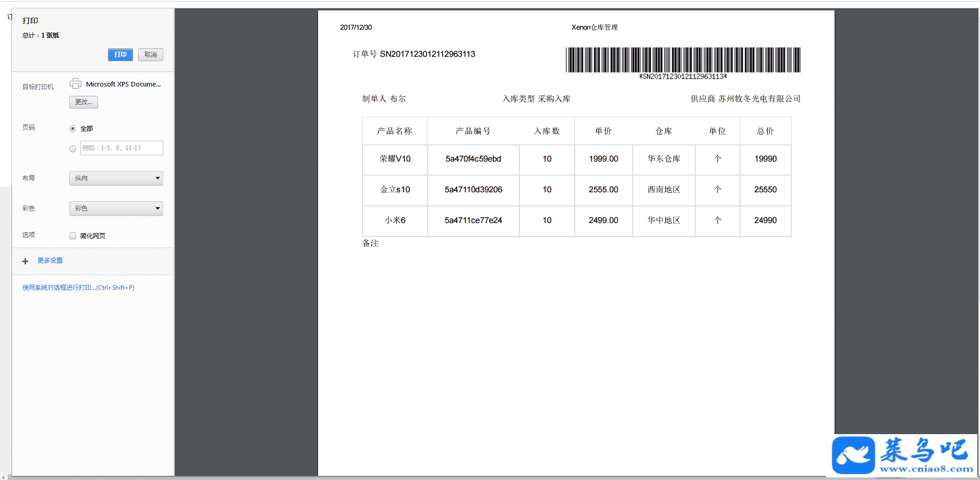
Task: Click the barcode image on the order
Action: 683,60
